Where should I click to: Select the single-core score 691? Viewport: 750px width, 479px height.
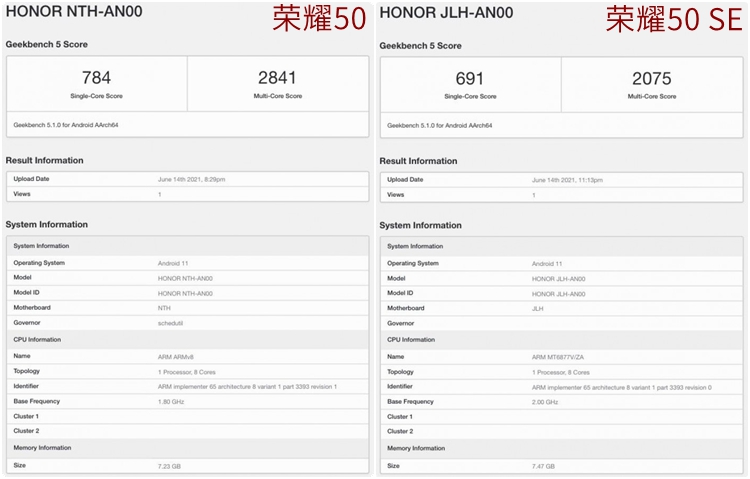470,78
